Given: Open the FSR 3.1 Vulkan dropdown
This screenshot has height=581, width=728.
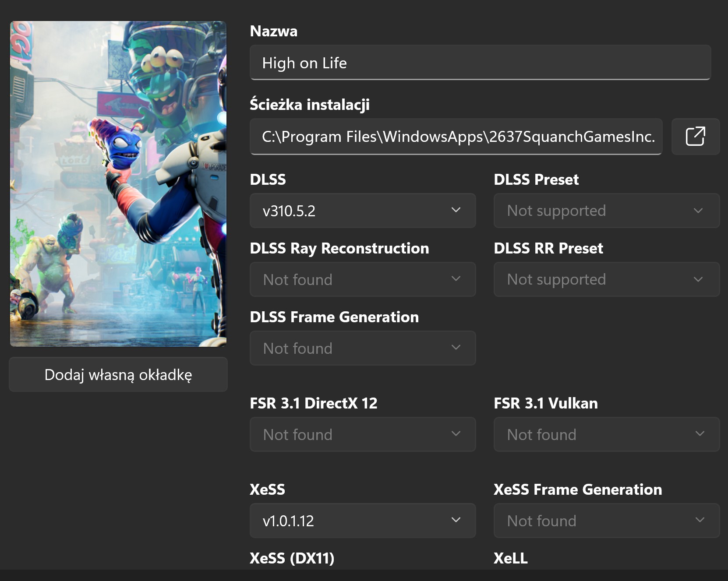Looking at the screenshot, I should pos(606,435).
